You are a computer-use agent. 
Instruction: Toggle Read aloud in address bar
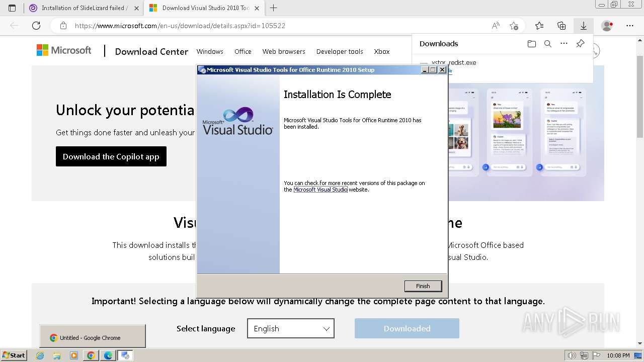496,26
